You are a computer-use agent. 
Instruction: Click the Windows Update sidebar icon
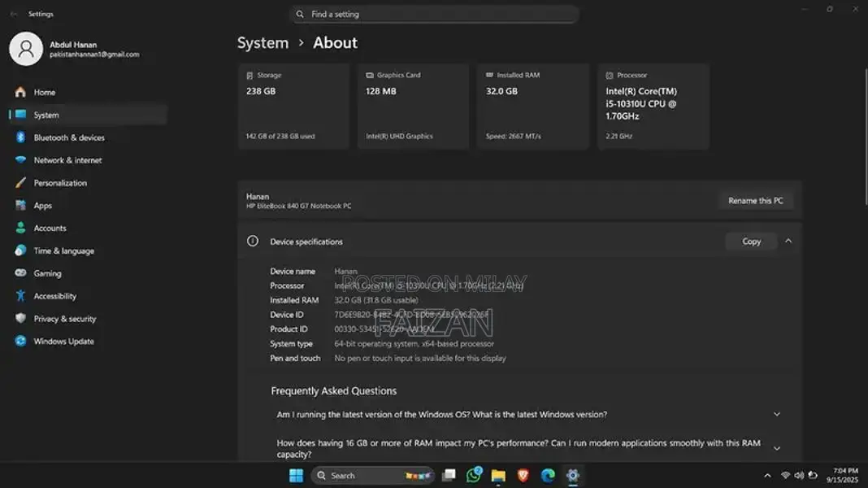tap(20, 342)
